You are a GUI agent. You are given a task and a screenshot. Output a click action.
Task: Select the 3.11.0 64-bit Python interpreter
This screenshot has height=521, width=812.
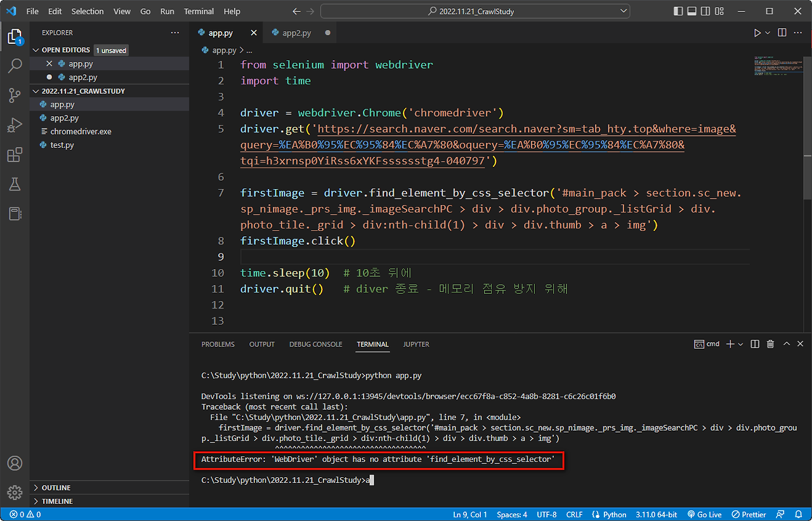click(x=656, y=514)
